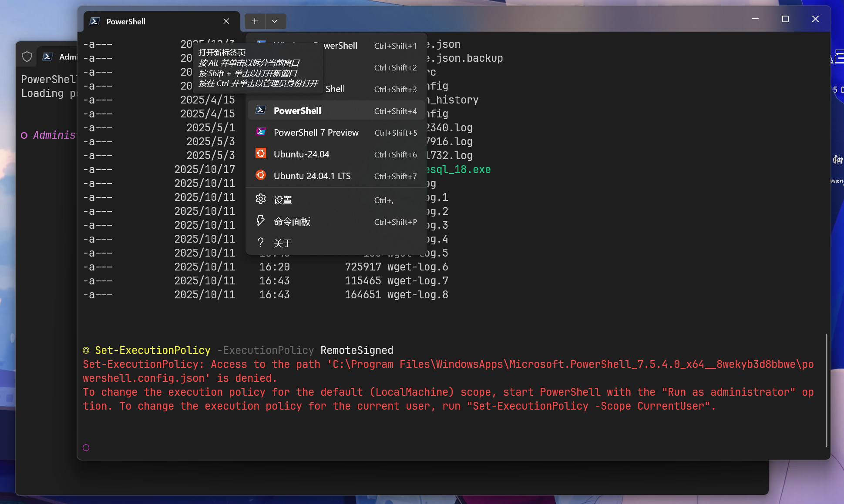Select the PowerShell 7 Preview profile icon
Viewport: 844px width, 504px height.
261,132
